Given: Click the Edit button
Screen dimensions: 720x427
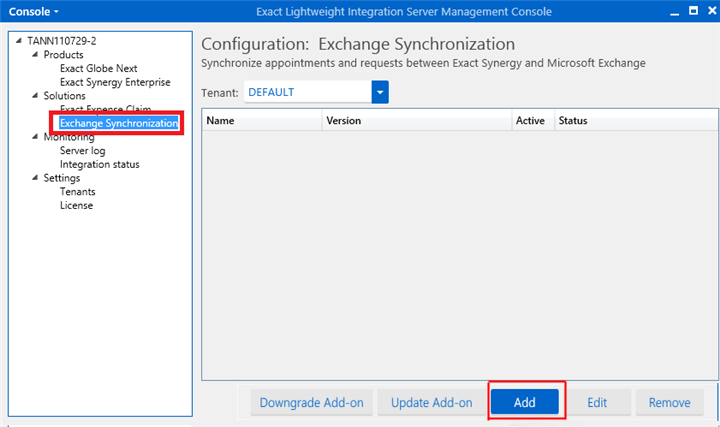Looking at the screenshot, I should click(x=597, y=403).
